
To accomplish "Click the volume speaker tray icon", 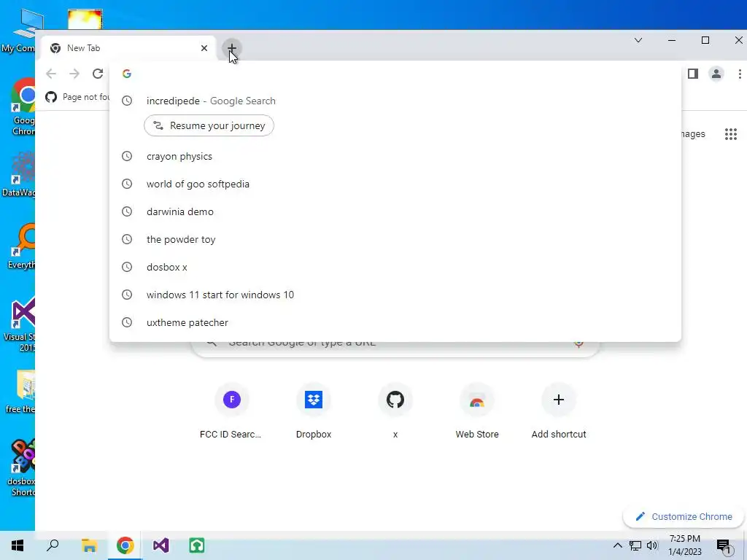I will click(652, 545).
